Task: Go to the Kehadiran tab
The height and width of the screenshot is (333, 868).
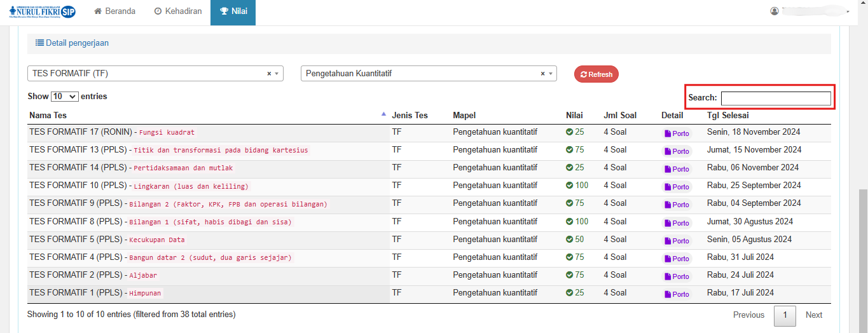Action: (x=178, y=11)
